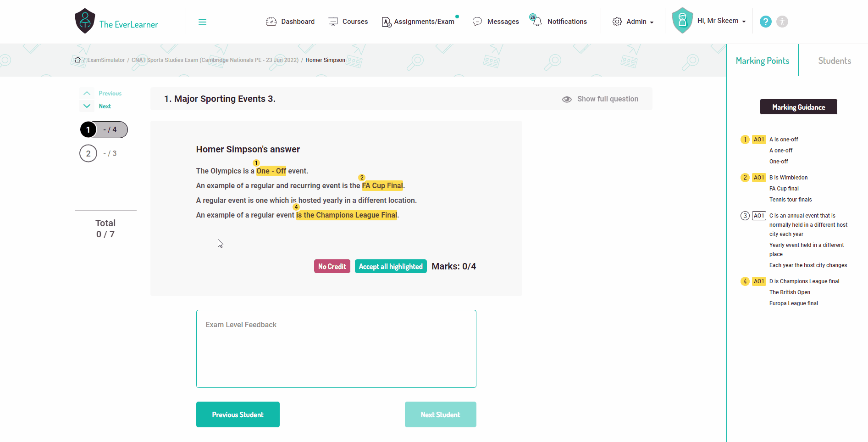Click highlight marker 4 above Champions League
The height and width of the screenshot is (442, 868).
point(296,207)
